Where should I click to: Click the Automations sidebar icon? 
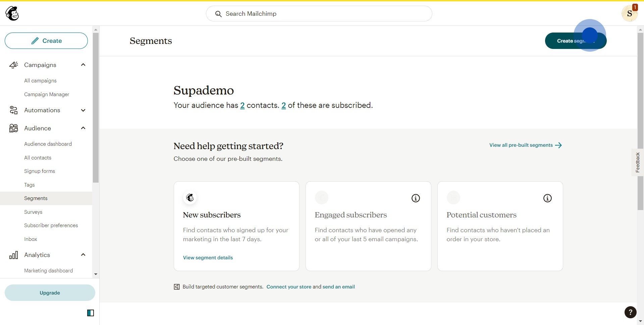click(x=13, y=110)
